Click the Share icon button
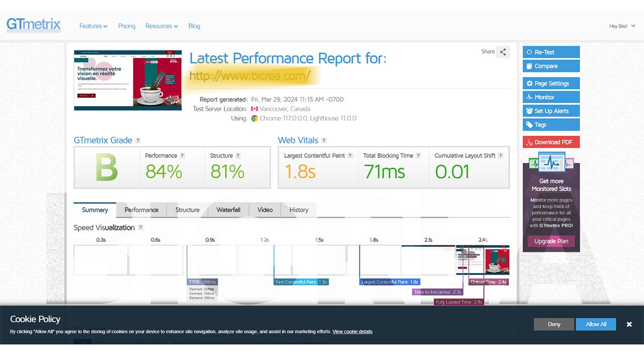The image size is (644, 356). coord(503,52)
